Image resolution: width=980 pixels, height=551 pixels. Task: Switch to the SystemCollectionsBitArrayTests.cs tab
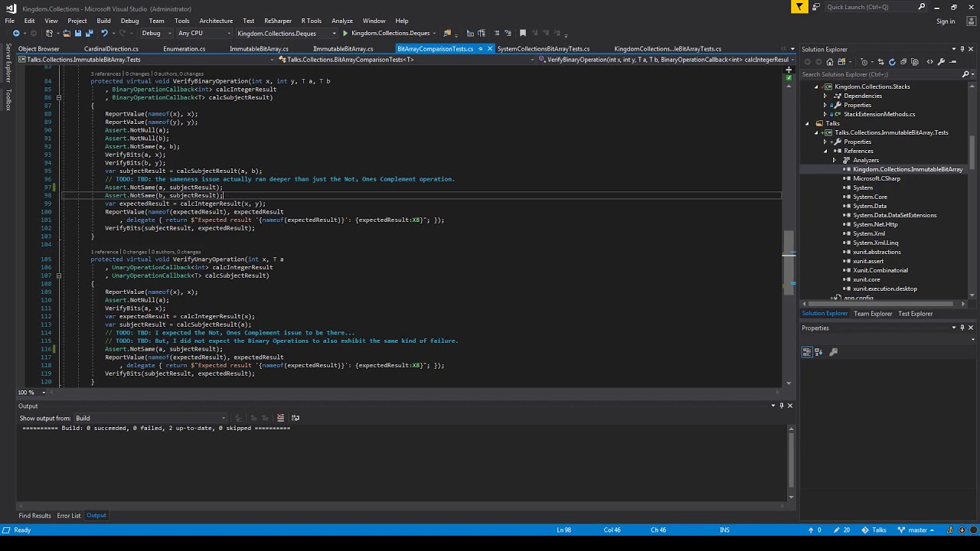click(x=543, y=49)
